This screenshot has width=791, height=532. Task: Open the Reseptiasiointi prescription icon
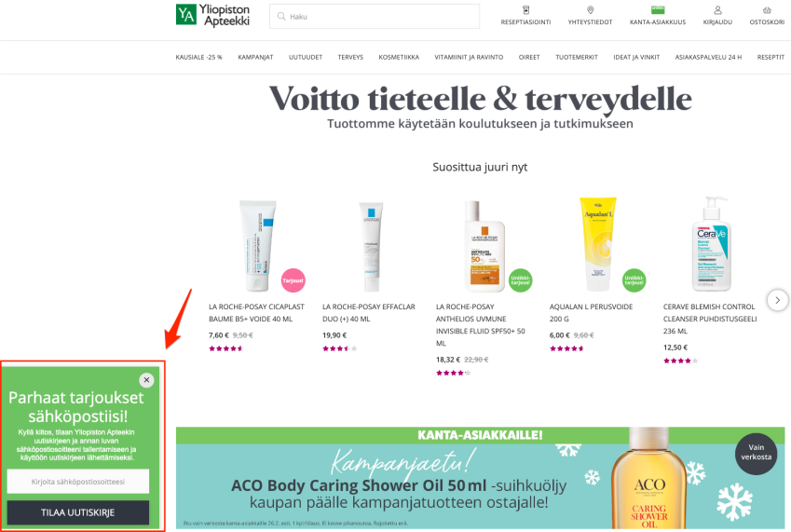[525, 10]
